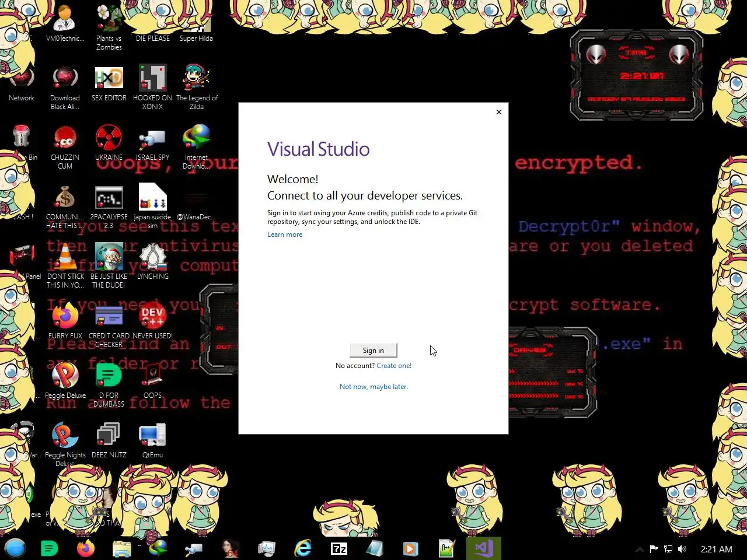Choose Not now, maybe later
This screenshot has width=747, height=560.
373,387
